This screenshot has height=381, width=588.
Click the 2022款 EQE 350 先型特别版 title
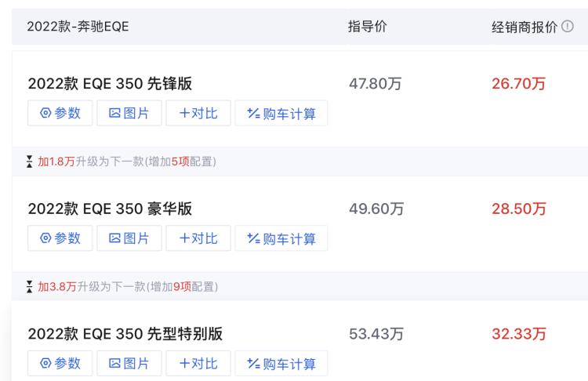(x=125, y=335)
